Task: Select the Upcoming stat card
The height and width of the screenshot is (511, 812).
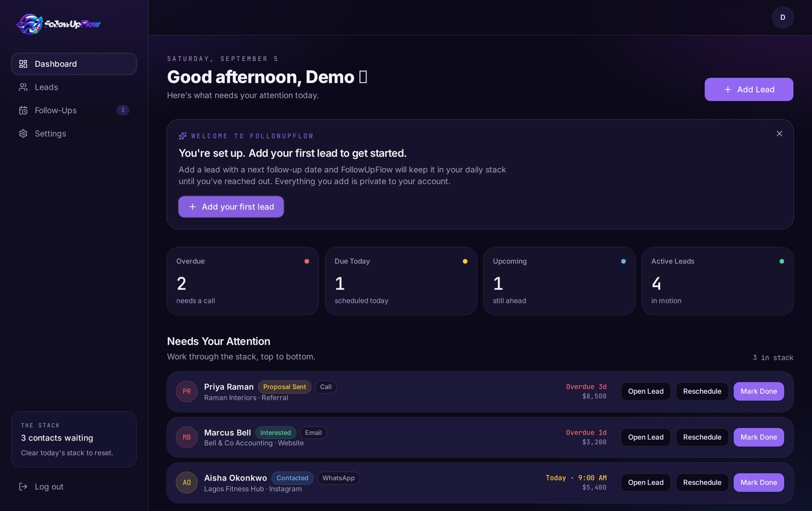Action: tap(559, 281)
